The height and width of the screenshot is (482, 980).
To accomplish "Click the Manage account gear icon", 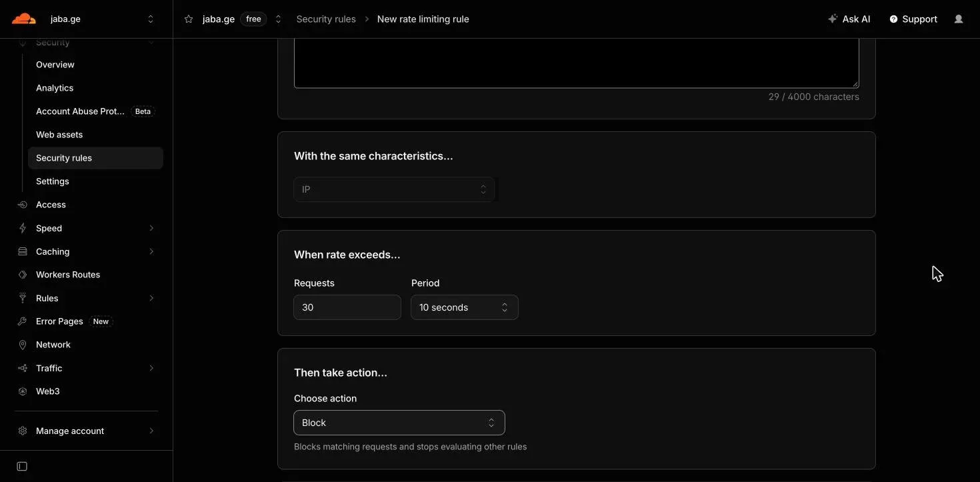I will point(23,431).
